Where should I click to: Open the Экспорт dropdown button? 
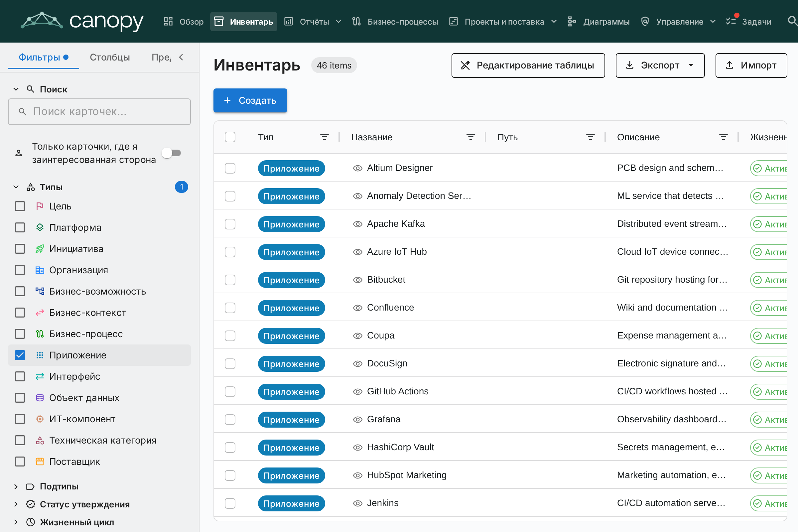pos(660,66)
